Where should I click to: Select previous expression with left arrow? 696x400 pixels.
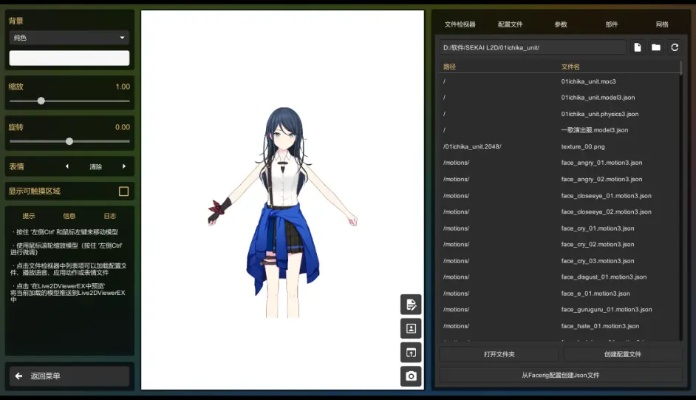tap(67, 166)
